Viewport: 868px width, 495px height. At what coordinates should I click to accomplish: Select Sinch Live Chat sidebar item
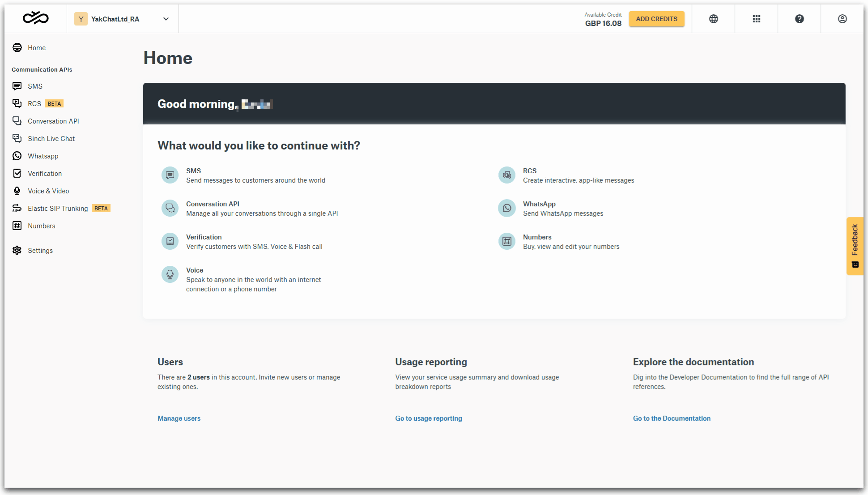[51, 139]
